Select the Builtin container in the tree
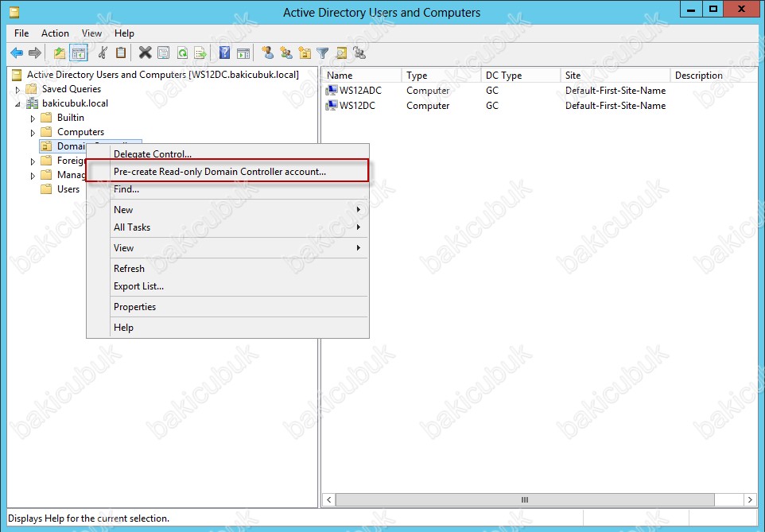Screen dimensions: 765x532 (71, 117)
